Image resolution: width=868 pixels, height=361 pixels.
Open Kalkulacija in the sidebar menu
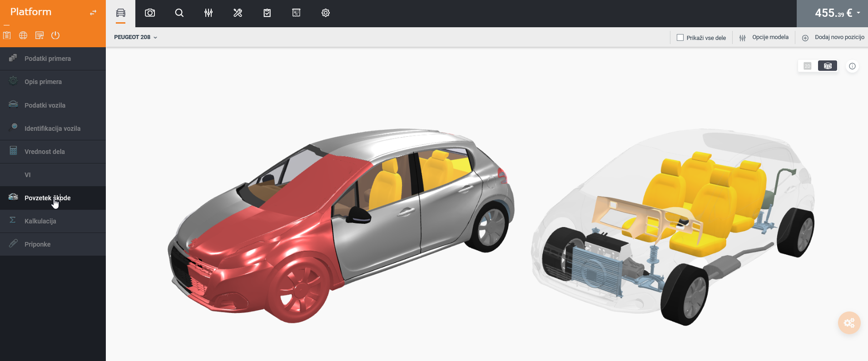tap(40, 221)
